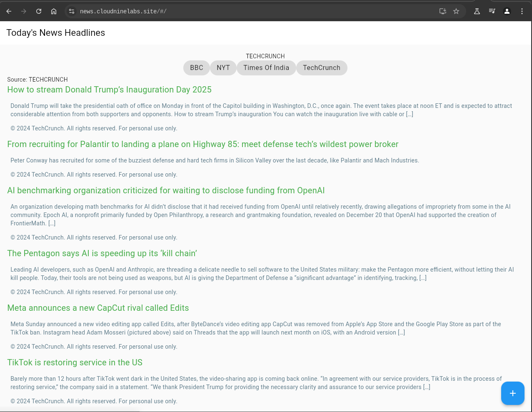
Task: Click the Leading AI developers summary paragraph
Action: [262, 274]
